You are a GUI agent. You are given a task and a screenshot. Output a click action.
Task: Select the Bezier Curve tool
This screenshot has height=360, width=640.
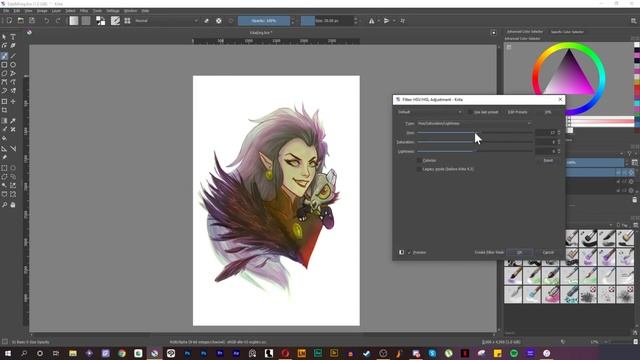(x=4, y=82)
